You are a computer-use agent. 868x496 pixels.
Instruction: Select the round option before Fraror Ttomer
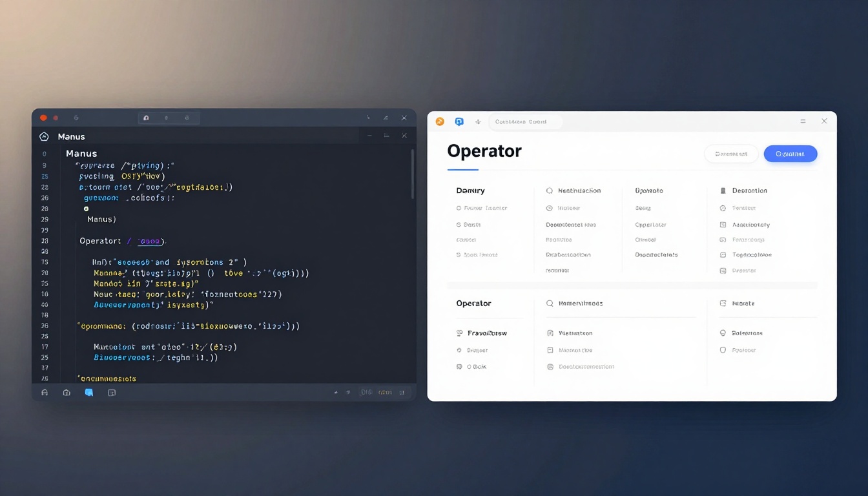459,208
